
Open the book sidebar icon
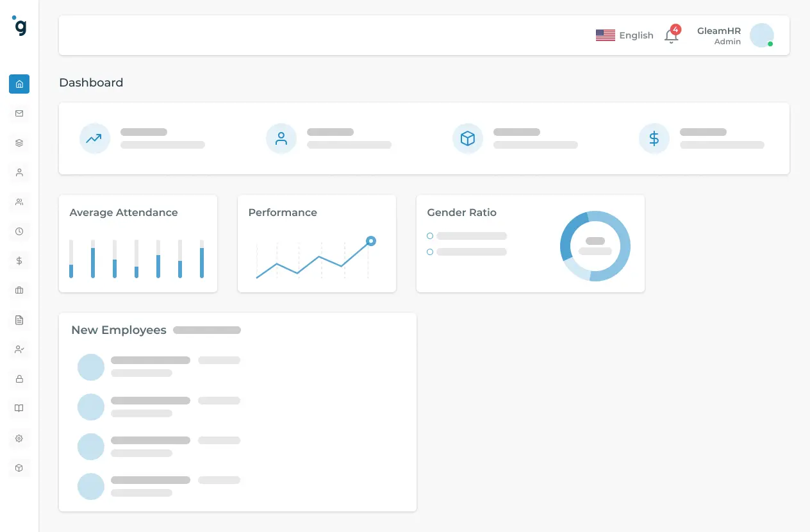pos(19,408)
